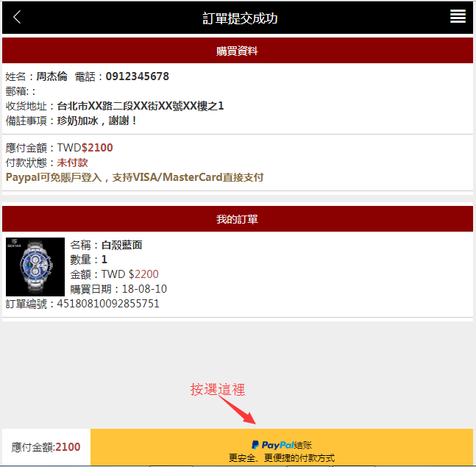Click the delivery address text
This screenshot has width=476, height=467.
point(141,106)
